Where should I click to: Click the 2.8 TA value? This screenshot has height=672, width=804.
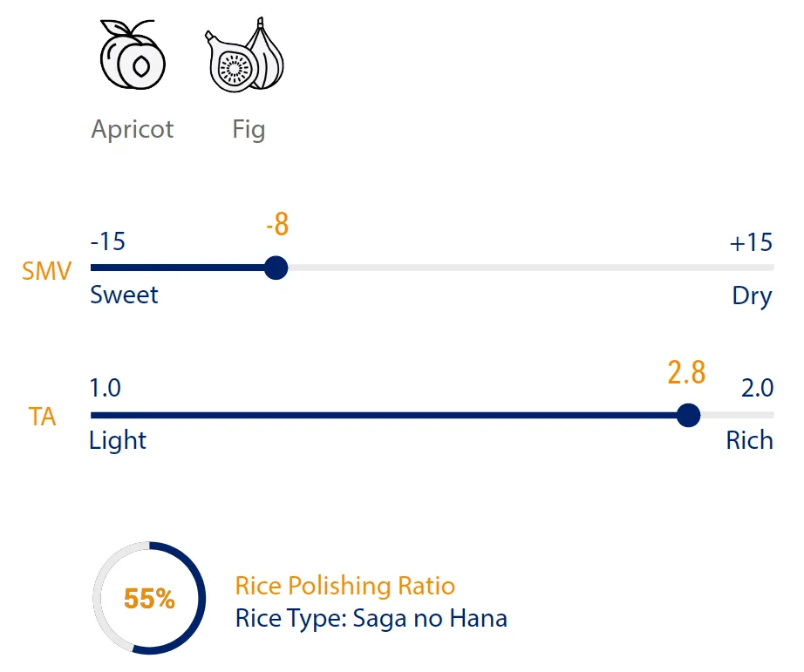click(x=686, y=373)
